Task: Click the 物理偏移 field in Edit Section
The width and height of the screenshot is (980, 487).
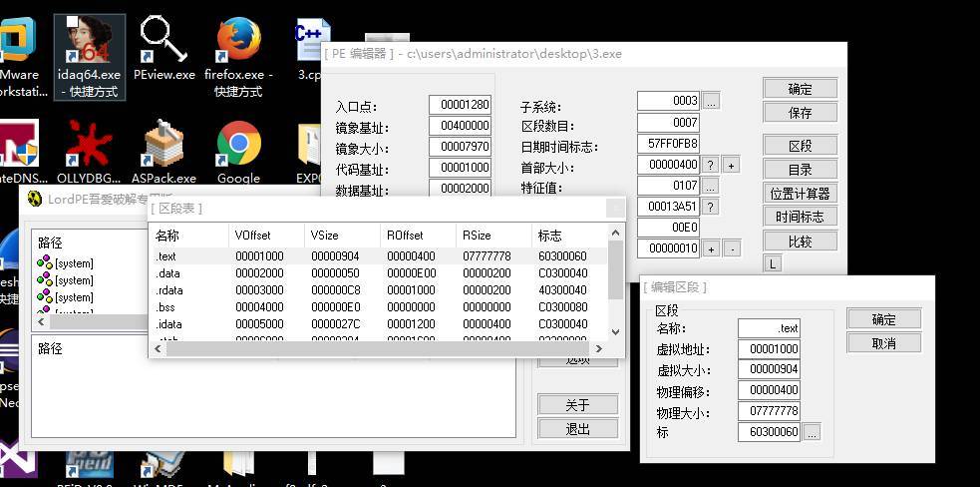Action: 769,389
